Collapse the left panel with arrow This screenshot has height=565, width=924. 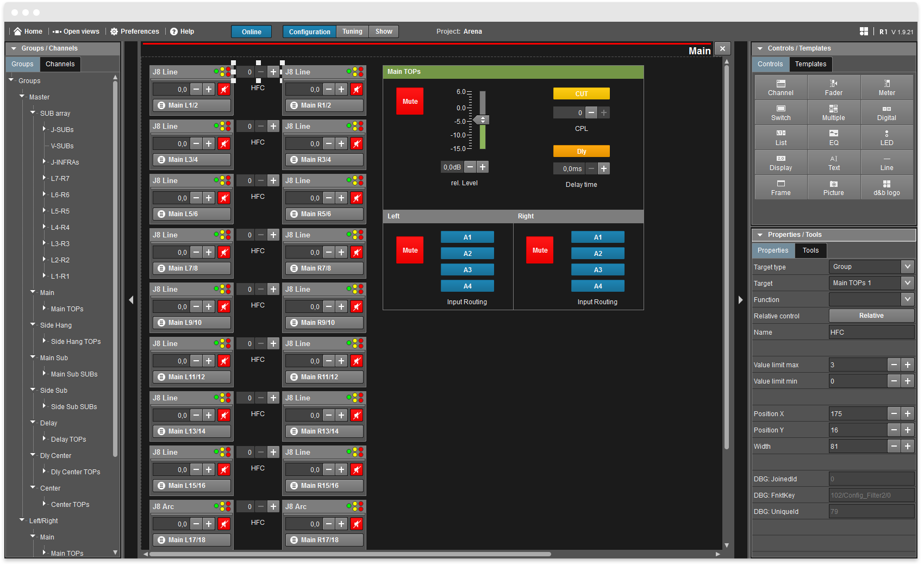click(131, 300)
